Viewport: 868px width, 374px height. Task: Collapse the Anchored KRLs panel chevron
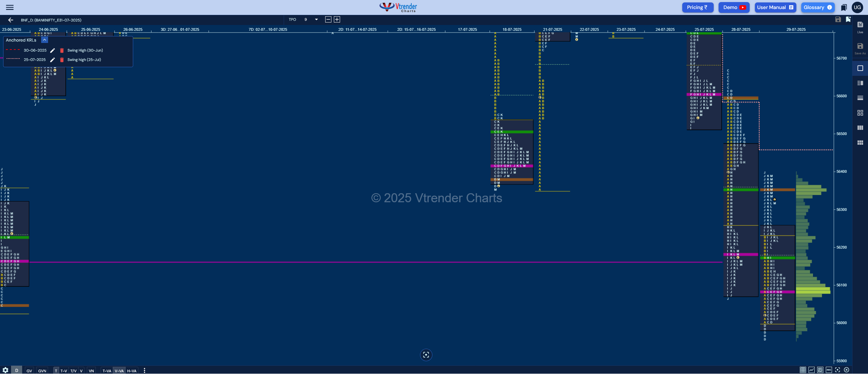pyautogui.click(x=45, y=40)
